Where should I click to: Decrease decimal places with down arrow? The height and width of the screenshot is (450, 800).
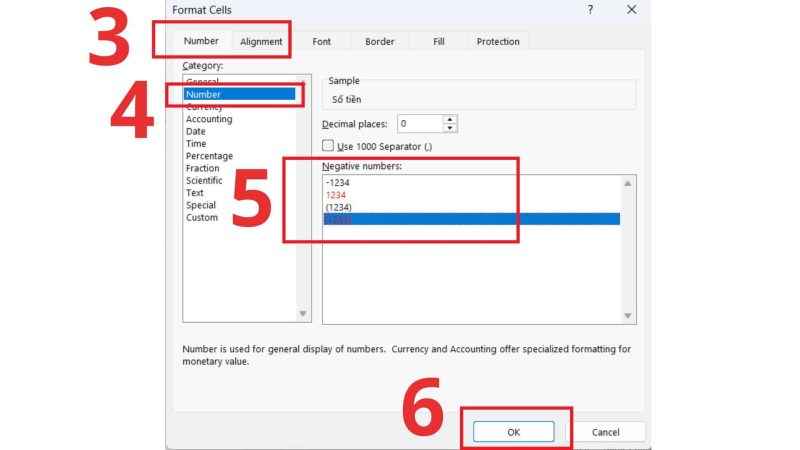tap(449, 128)
